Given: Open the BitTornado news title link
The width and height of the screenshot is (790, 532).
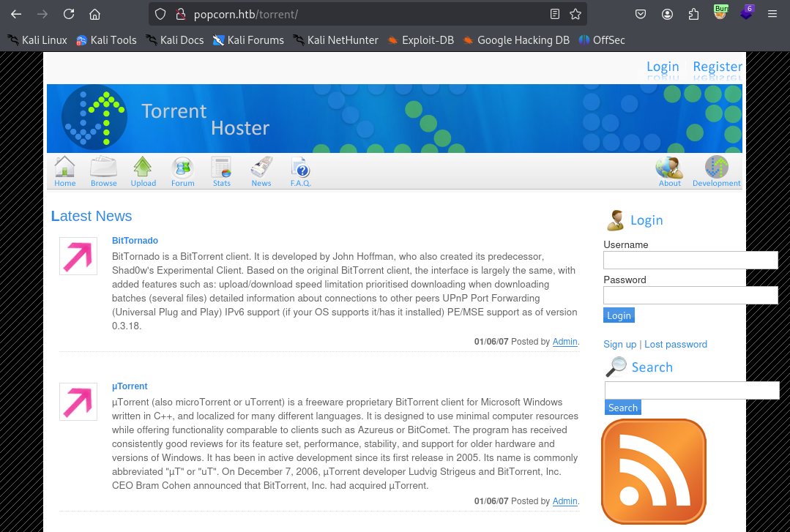Looking at the screenshot, I should point(135,241).
